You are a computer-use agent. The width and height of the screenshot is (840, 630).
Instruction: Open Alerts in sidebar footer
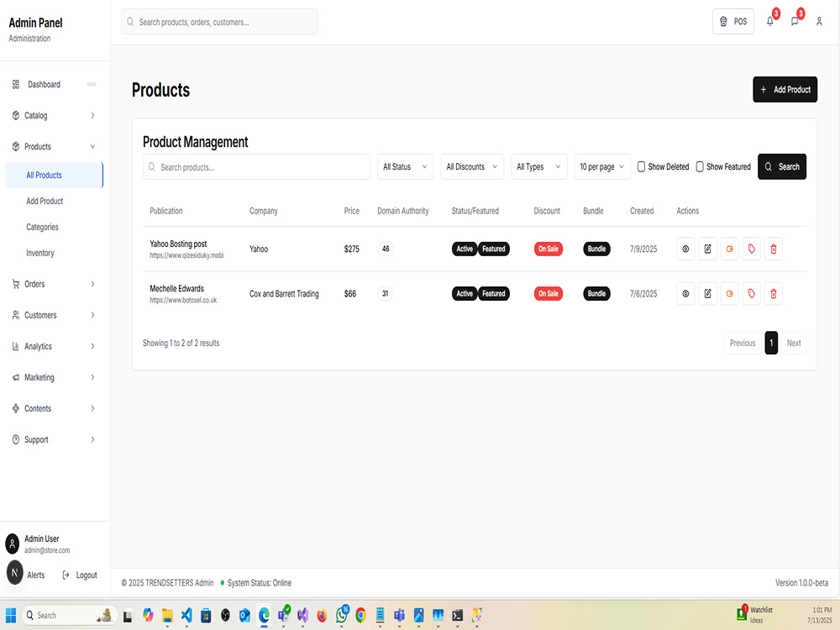(36, 575)
